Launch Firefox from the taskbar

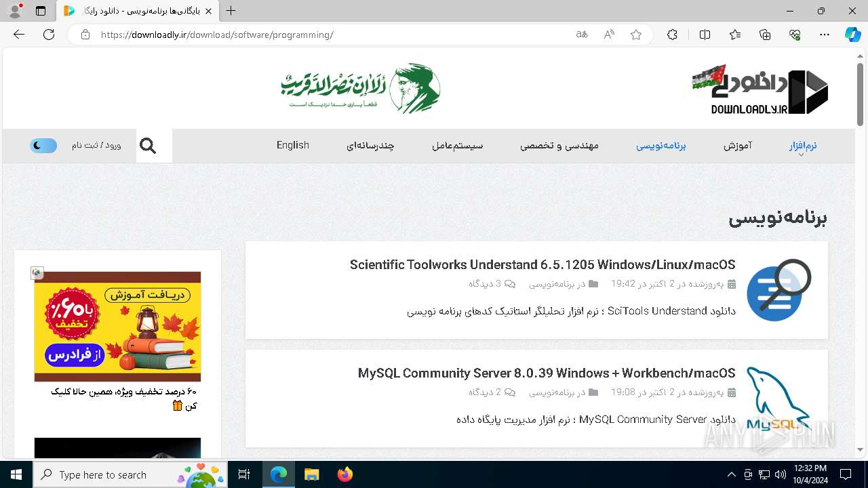point(345,474)
